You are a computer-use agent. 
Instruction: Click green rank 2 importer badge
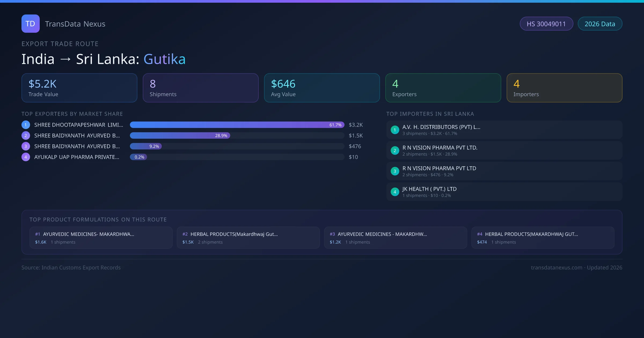click(395, 150)
